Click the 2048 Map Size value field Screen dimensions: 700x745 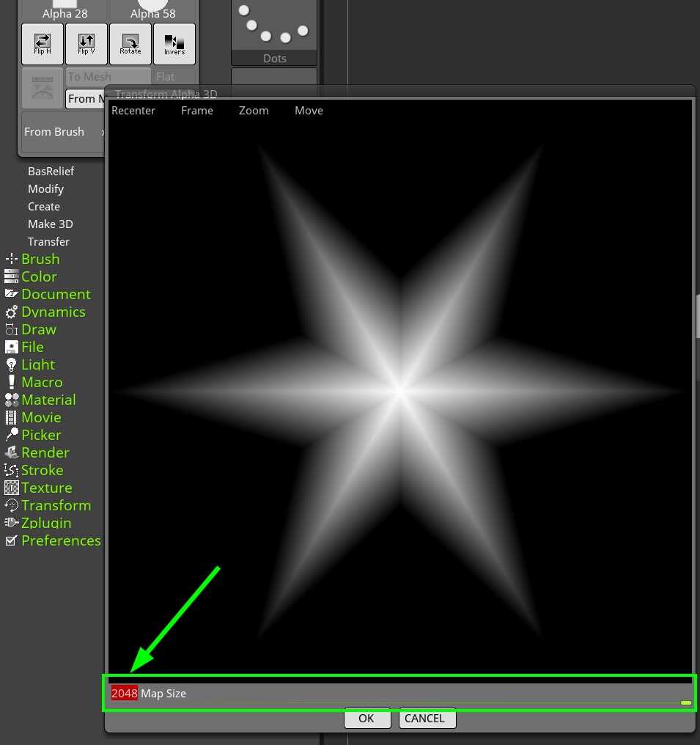click(125, 693)
